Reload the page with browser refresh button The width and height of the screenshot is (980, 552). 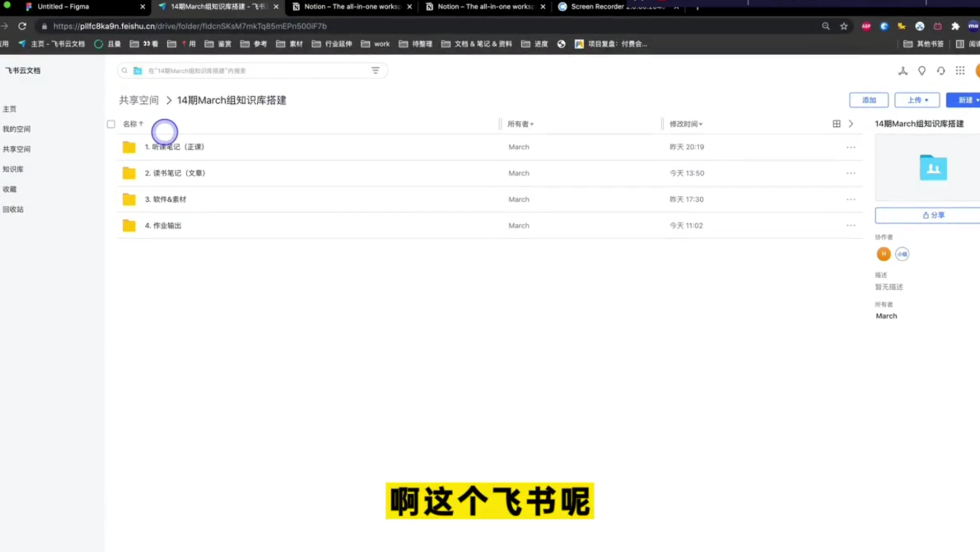coord(22,26)
